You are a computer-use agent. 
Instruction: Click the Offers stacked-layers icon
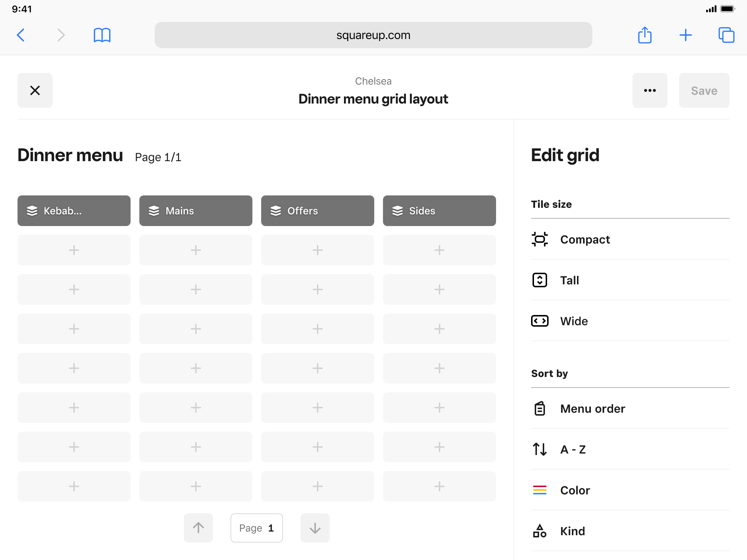coord(276,211)
